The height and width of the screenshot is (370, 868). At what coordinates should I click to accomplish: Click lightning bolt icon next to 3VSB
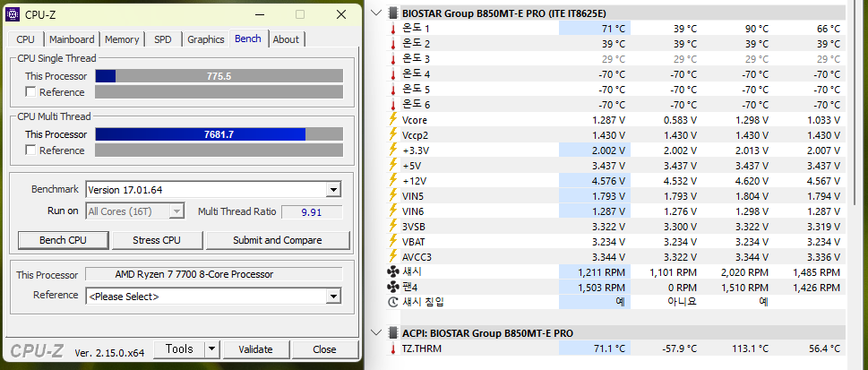[x=393, y=226]
